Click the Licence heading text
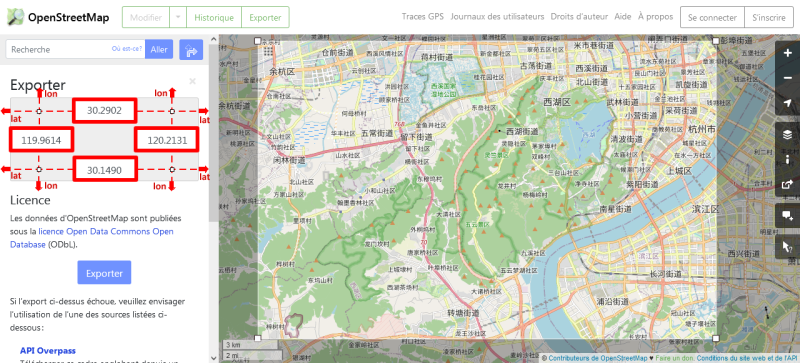Image resolution: width=800 pixels, height=363 pixels. click(30, 200)
